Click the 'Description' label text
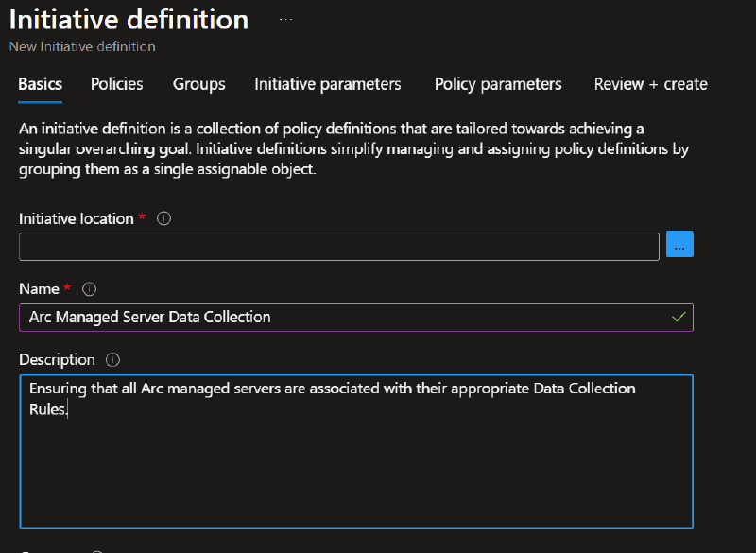Image resolution: width=756 pixels, height=553 pixels. 57,360
